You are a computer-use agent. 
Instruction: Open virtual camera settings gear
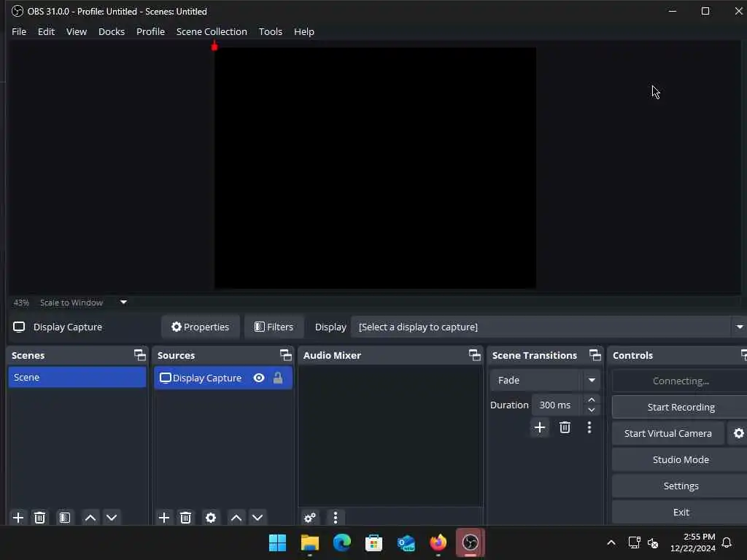pyautogui.click(x=738, y=433)
